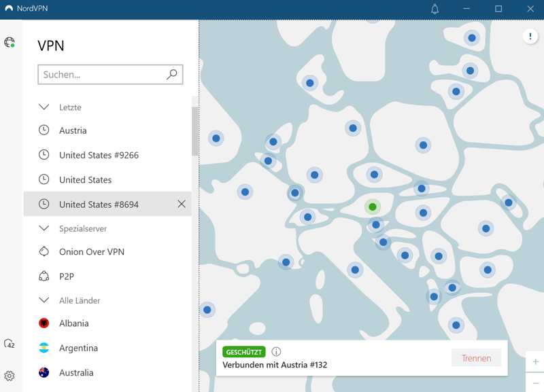Image resolution: width=544 pixels, height=392 pixels.
Task: Remove United States #8694 from recents
Action: click(x=182, y=204)
